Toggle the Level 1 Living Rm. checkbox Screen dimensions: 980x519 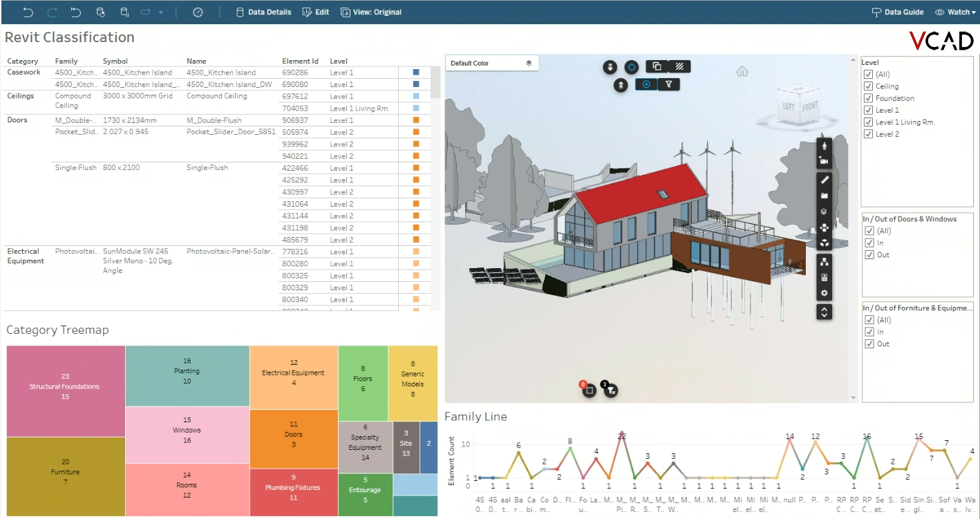pos(868,122)
